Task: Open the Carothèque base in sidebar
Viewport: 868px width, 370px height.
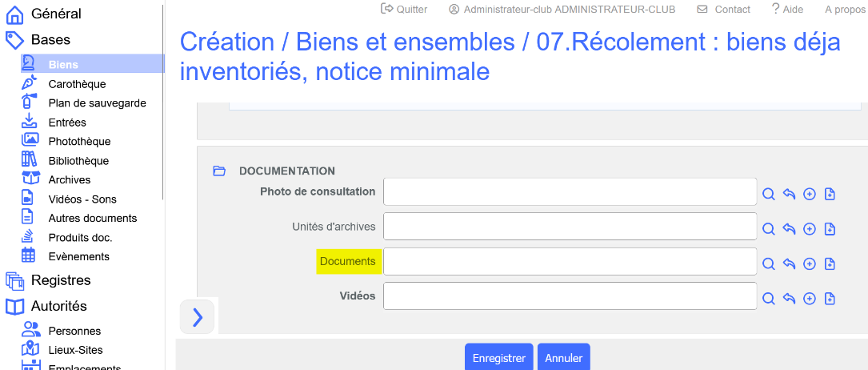Action: (77, 84)
